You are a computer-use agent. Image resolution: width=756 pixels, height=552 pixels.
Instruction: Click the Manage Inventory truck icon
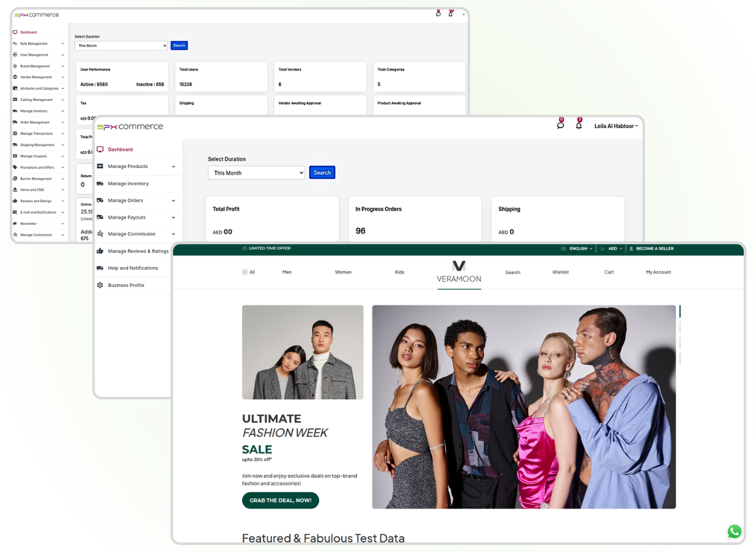[x=100, y=183]
